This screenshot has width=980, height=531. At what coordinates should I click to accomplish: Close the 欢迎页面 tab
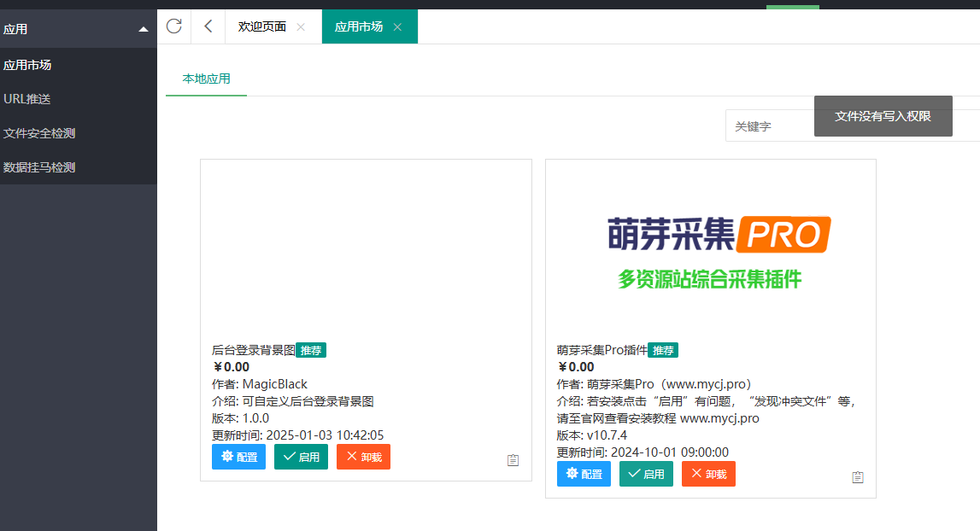pos(301,27)
